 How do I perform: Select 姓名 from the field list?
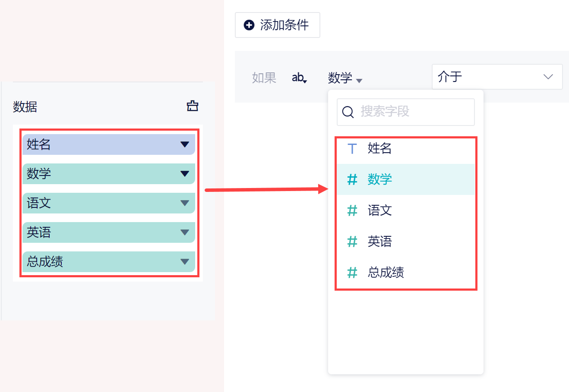pos(379,148)
